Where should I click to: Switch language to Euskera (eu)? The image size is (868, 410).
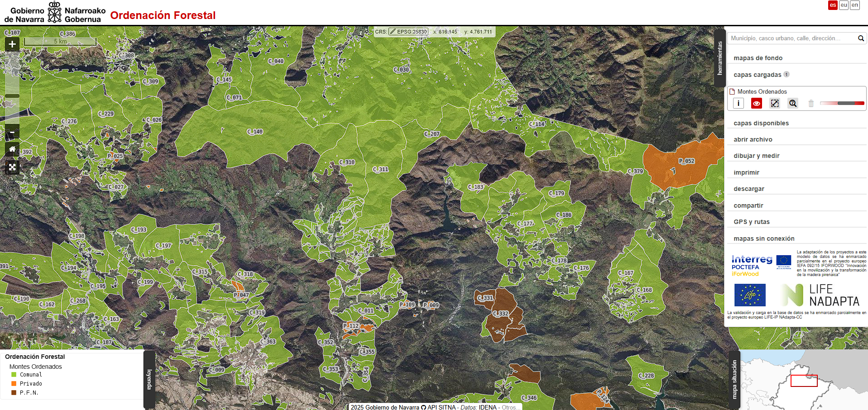click(844, 5)
